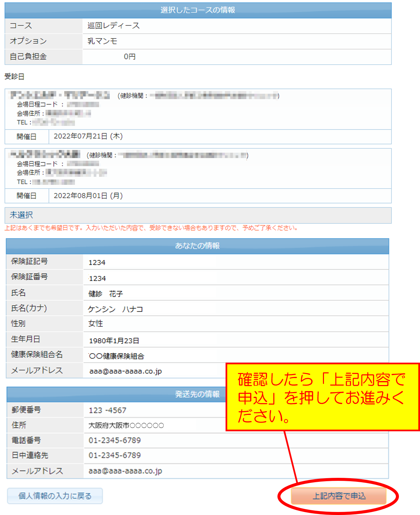
Task: Click the 電話番号 value 01-2345-6789
Action: tap(115, 440)
